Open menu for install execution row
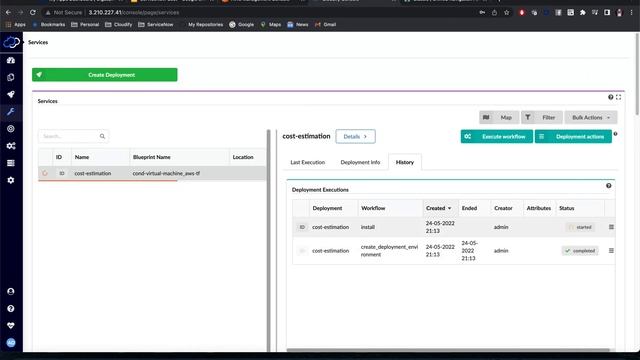This screenshot has height=360, width=640. 611,227
